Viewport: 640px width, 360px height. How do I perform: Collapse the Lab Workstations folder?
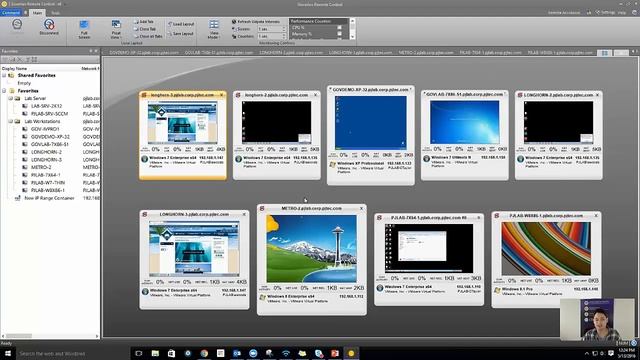pos(11,121)
